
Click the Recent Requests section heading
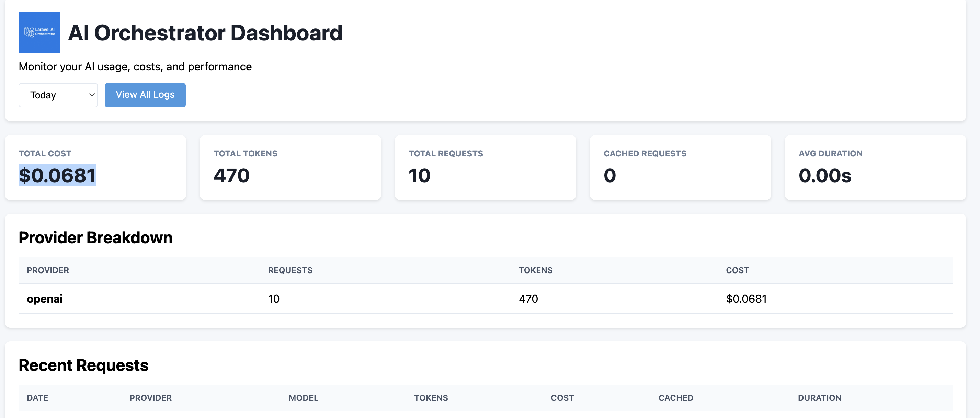click(84, 365)
